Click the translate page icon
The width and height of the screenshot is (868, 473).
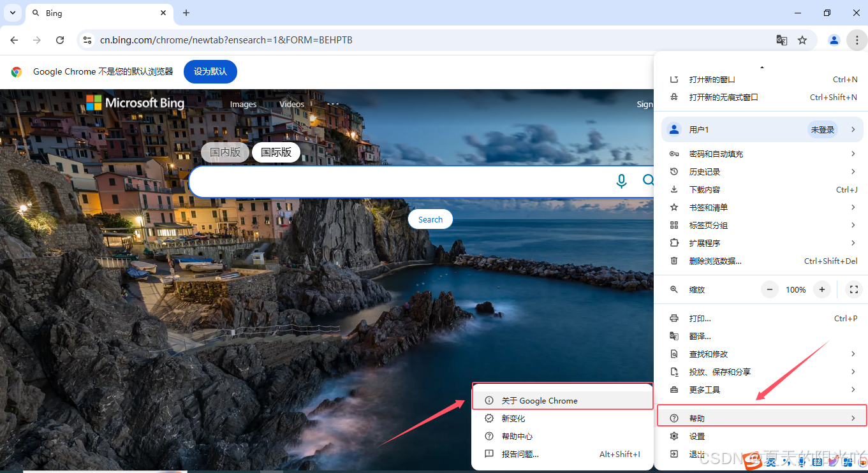pos(781,40)
